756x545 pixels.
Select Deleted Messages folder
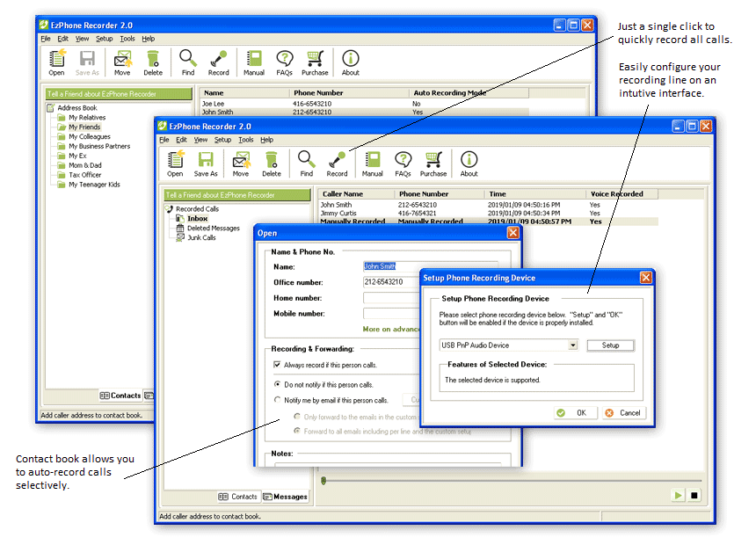[213, 229]
